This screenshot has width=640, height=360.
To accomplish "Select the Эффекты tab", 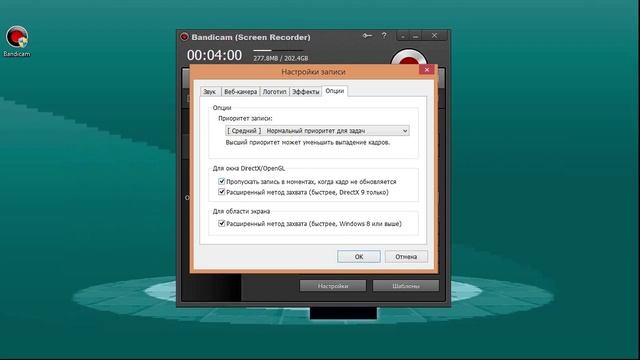I will tap(305, 92).
